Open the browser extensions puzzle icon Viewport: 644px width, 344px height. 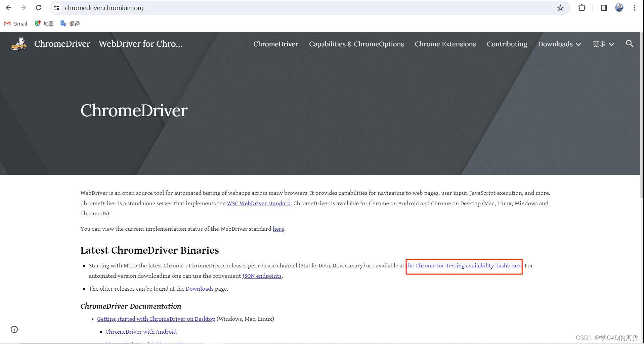pos(582,8)
